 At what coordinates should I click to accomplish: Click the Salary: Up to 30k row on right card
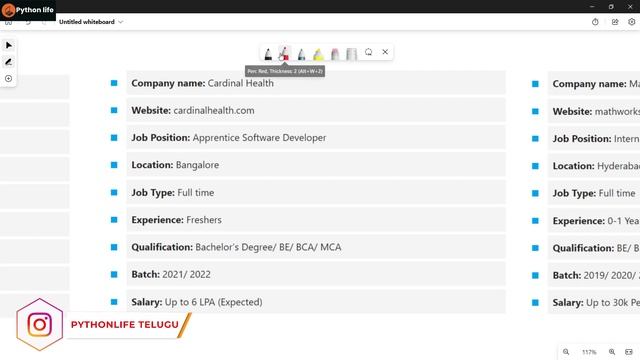(594, 303)
